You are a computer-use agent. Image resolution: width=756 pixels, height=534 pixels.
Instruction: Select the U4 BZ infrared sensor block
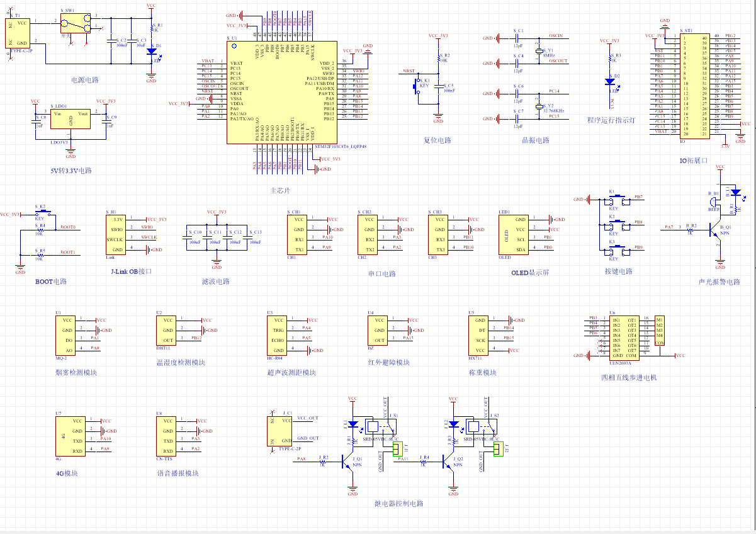378,331
